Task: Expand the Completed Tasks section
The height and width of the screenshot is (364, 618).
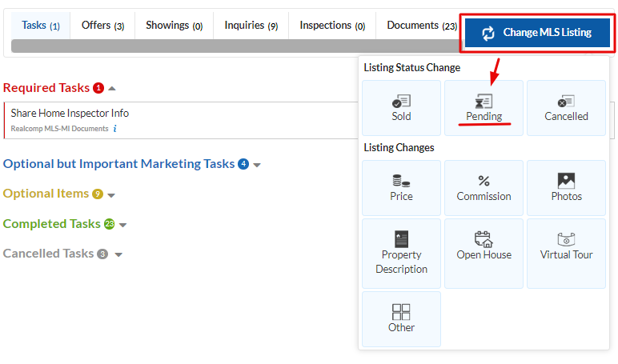Action: 122,225
